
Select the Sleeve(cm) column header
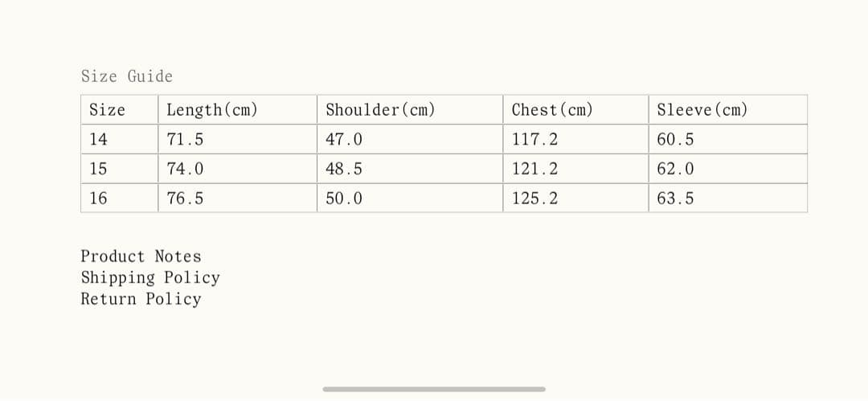pyautogui.click(x=702, y=110)
